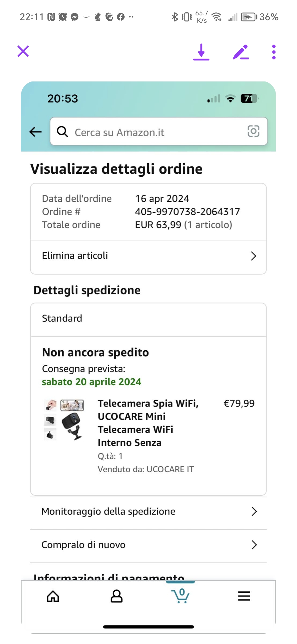Expand Monitoraggio della spedizione chevron
Viewport: 297px width, 644px height.
pyautogui.click(x=254, y=511)
